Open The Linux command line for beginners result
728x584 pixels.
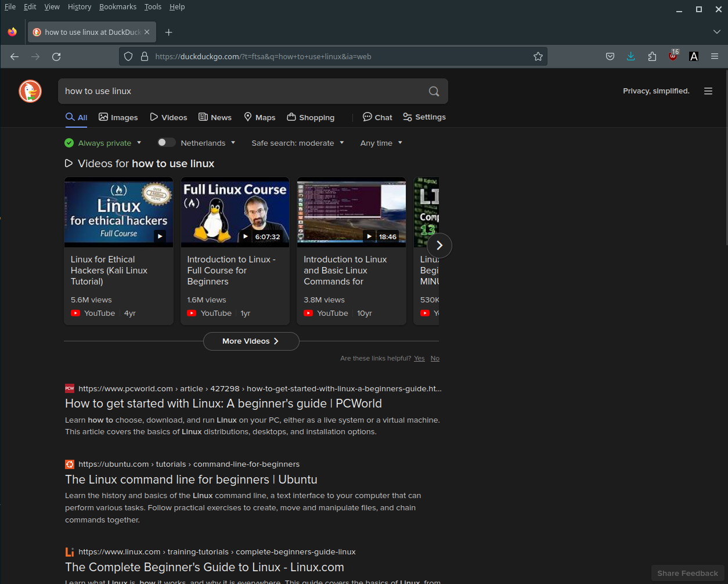(x=191, y=480)
